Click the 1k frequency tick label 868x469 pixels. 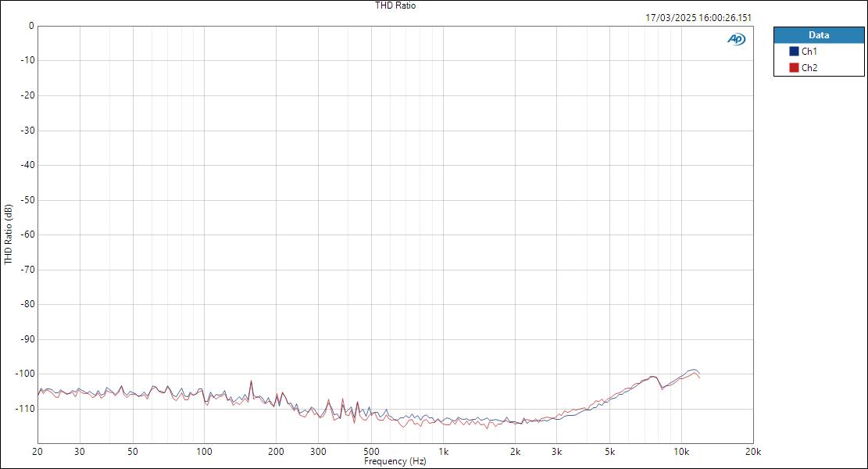point(445,452)
